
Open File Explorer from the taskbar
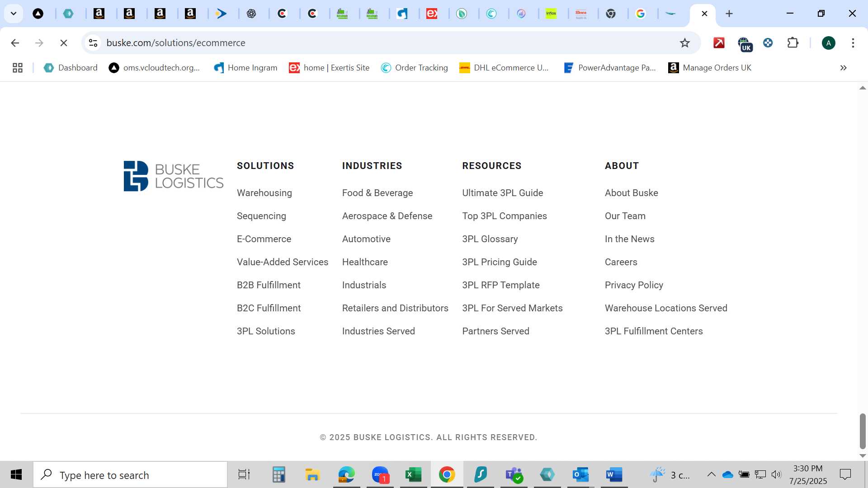(x=312, y=474)
